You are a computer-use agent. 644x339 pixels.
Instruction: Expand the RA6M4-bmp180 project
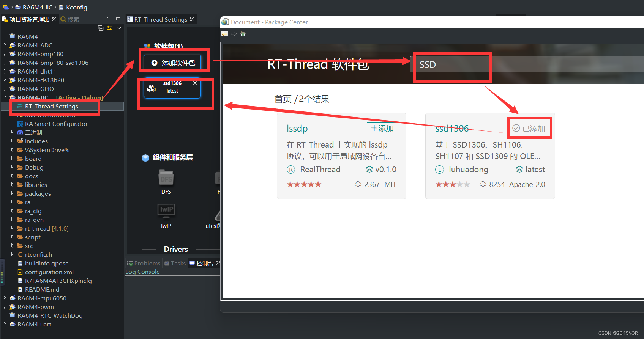coord(5,54)
